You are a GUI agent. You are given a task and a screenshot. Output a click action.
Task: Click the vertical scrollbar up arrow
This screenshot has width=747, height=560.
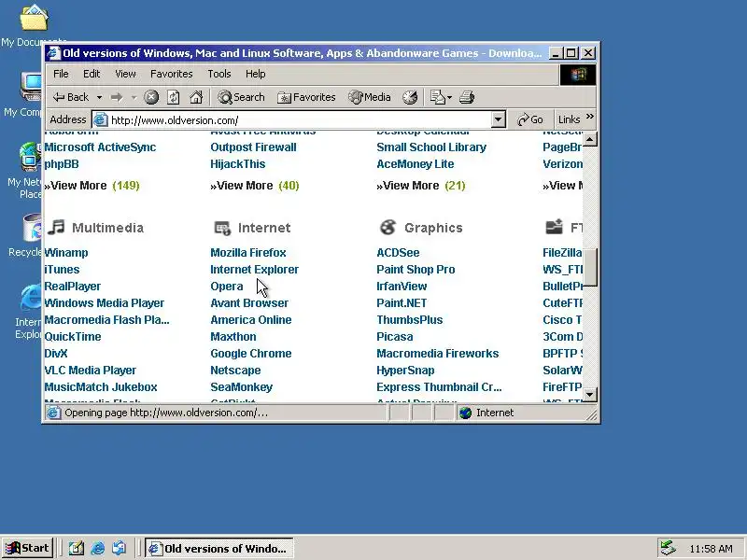590,139
